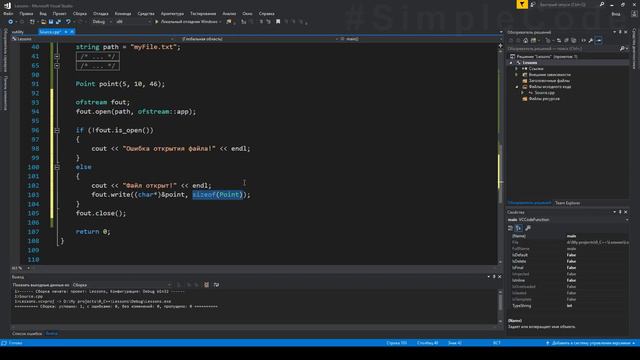
Task: Click the Navigate Backward toolbar icon
Action: (11, 22)
